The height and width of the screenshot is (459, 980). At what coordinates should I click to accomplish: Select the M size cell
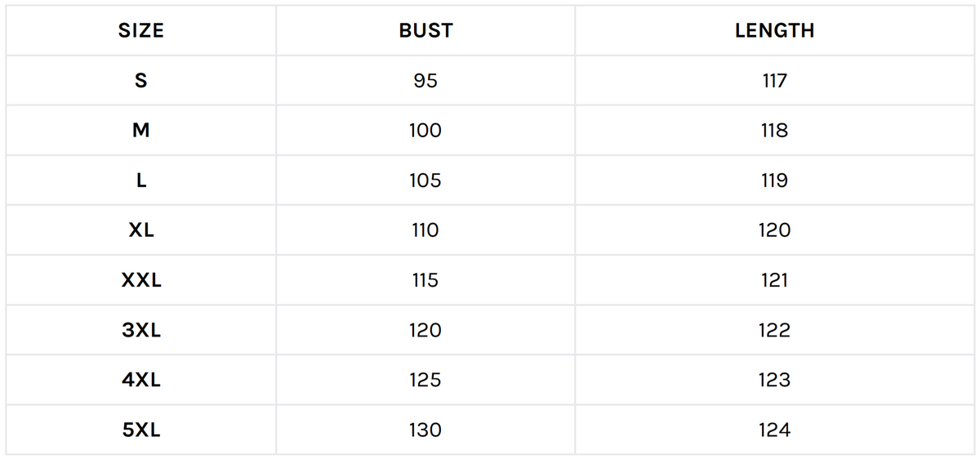141,131
